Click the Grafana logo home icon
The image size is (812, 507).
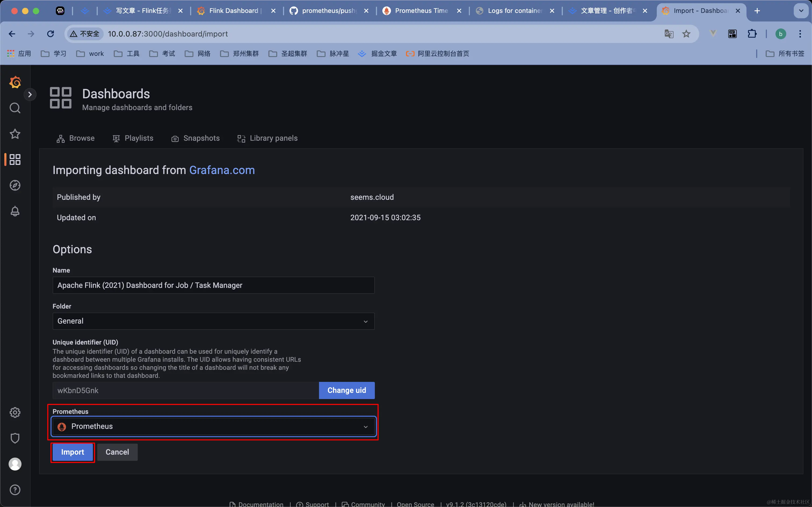15,82
